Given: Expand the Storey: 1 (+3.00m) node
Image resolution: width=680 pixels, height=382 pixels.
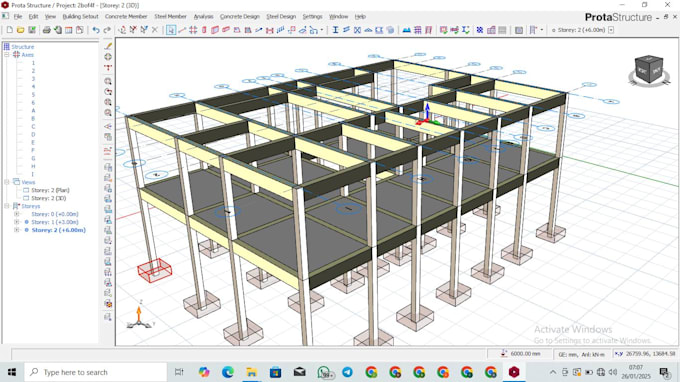Looking at the screenshot, I should (x=16, y=222).
